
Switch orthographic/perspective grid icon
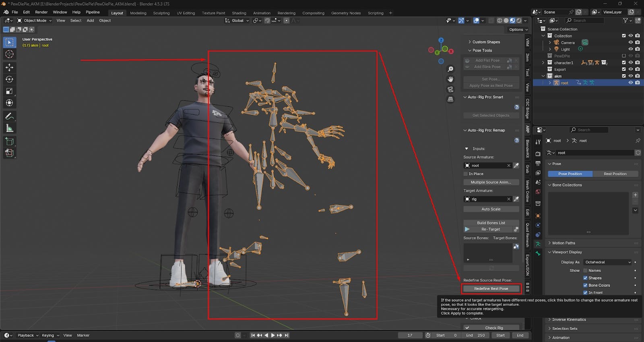(x=450, y=99)
